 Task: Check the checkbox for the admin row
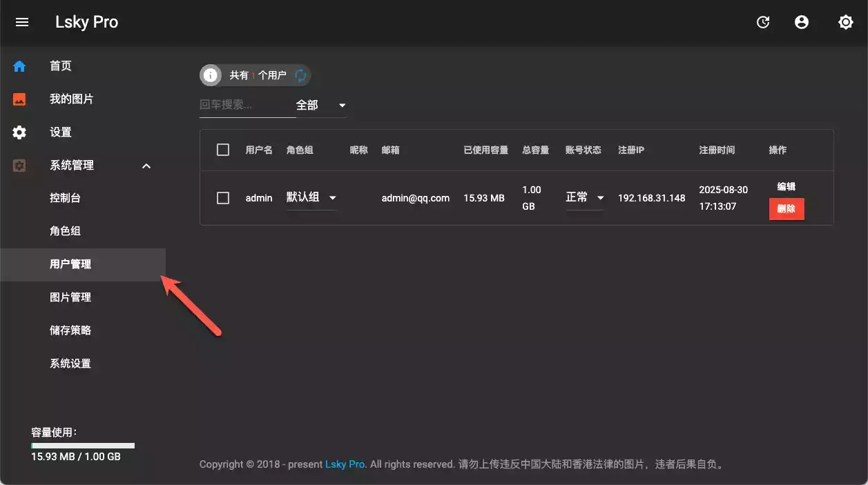click(223, 198)
